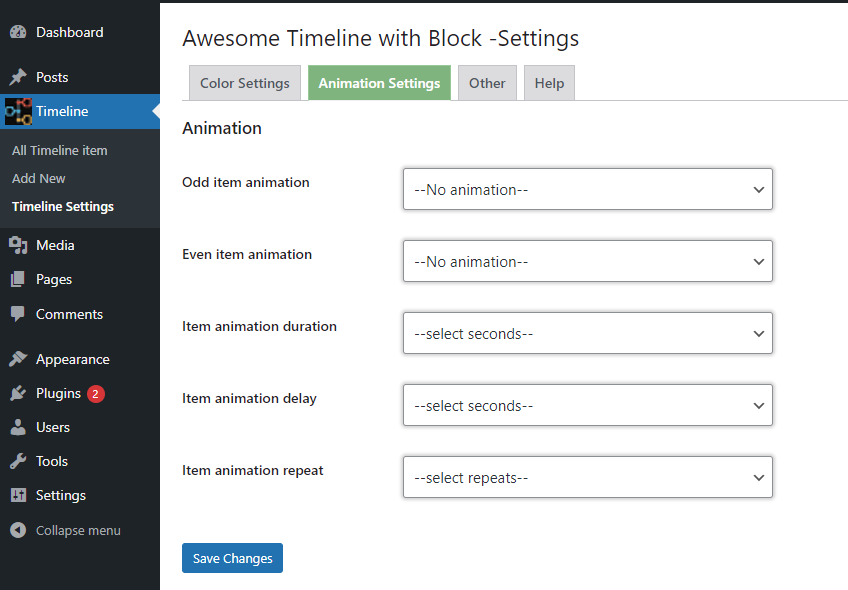
Task: Click the Users person icon
Action: 18,427
